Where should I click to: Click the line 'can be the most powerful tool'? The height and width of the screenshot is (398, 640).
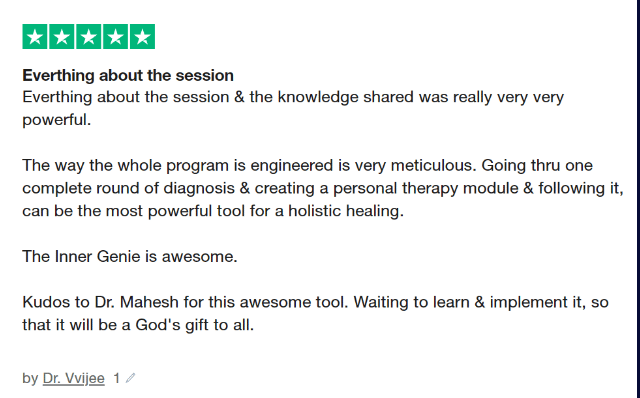[x=213, y=211]
